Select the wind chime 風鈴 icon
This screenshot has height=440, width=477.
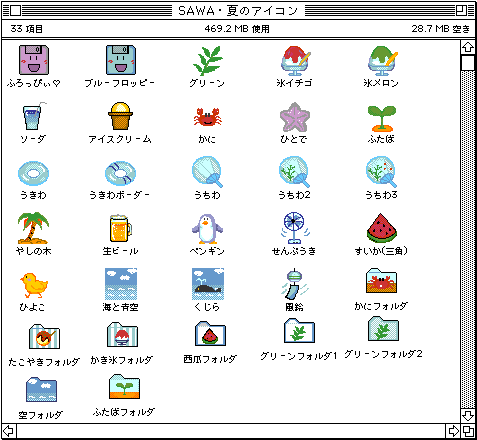(294, 284)
